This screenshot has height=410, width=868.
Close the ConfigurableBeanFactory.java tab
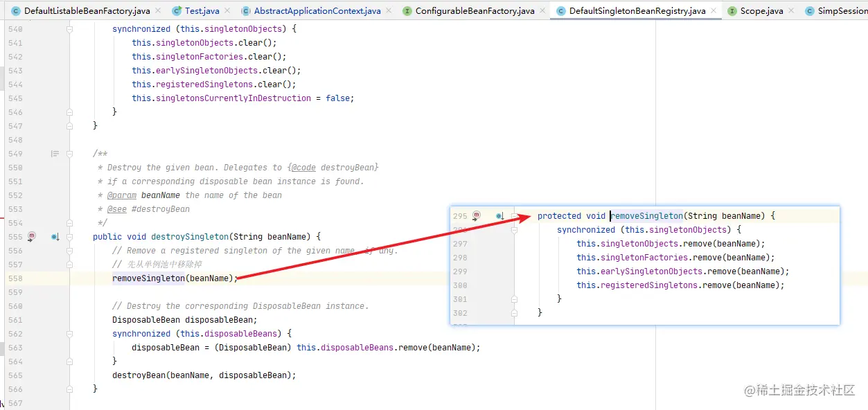coord(542,11)
